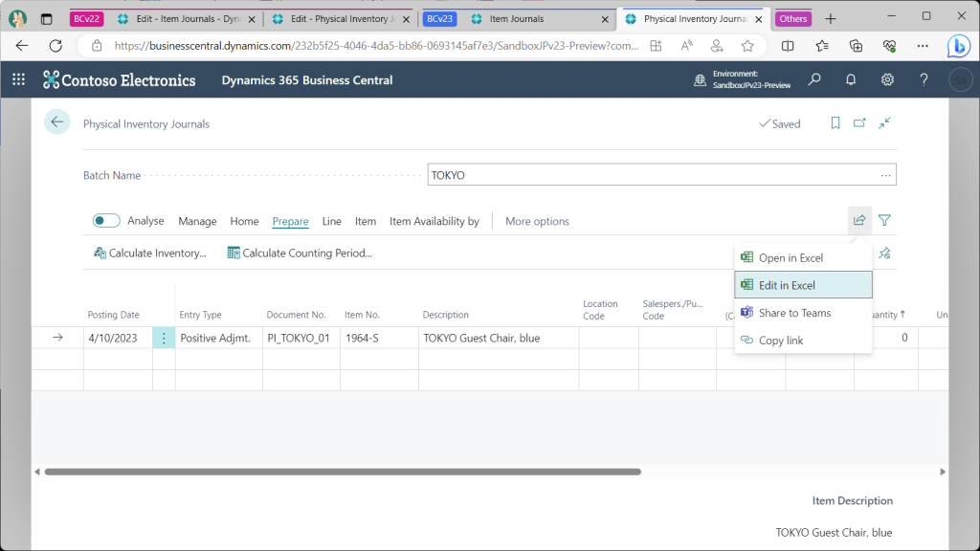The height and width of the screenshot is (551, 980).
Task: Open the BCv23 tab group label
Action: click(x=439, y=19)
